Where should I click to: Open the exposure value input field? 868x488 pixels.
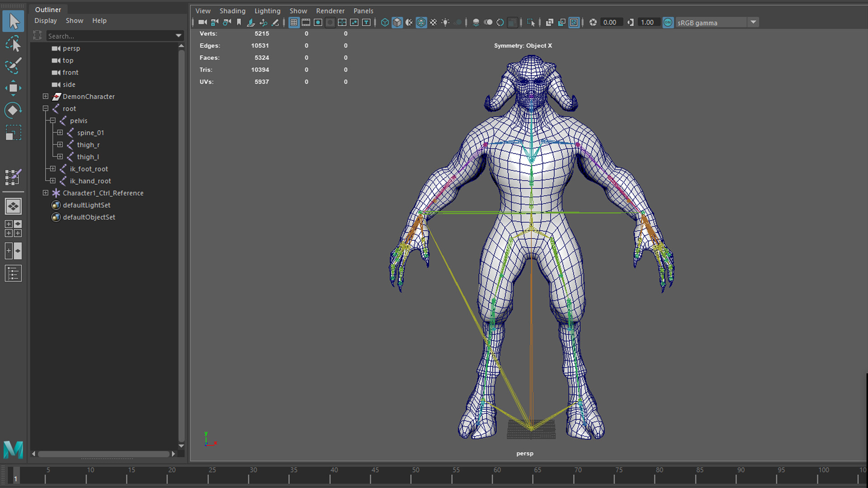(611, 22)
